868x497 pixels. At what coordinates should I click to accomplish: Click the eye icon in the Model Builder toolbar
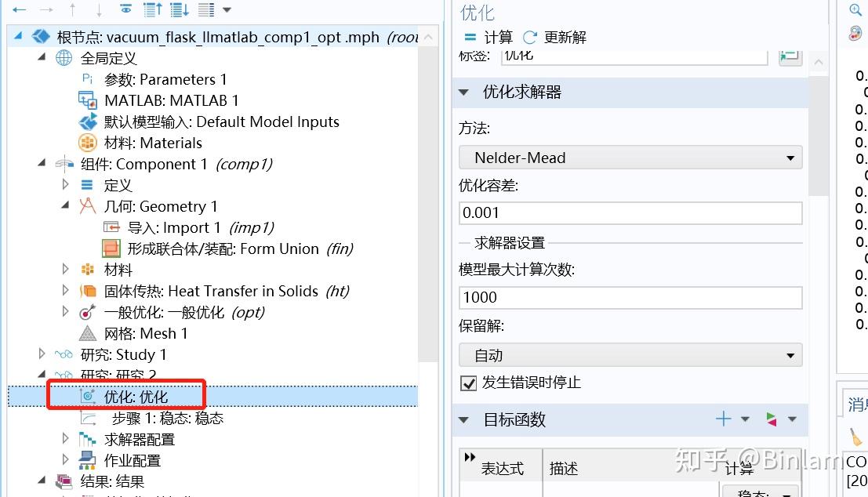click(125, 10)
